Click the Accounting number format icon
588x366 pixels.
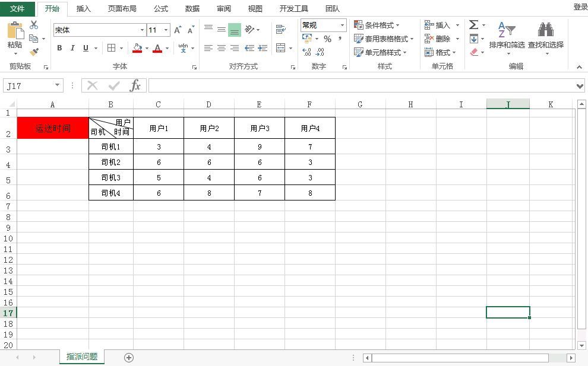click(307, 38)
